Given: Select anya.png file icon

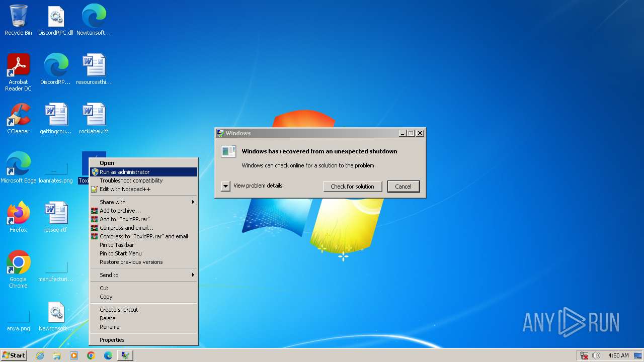Looking at the screenshot, I should (18, 320).
